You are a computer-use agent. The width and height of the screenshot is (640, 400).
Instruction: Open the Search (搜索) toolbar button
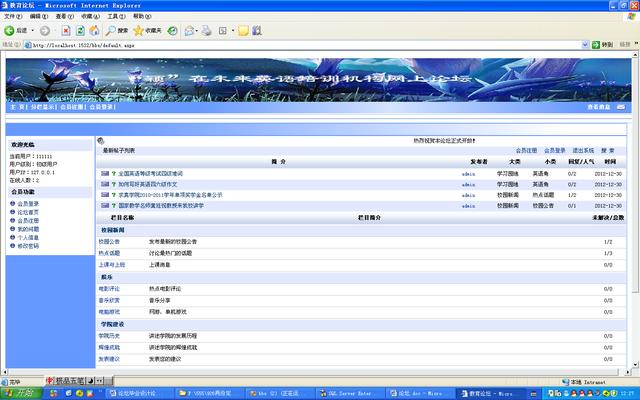(117, 31)
